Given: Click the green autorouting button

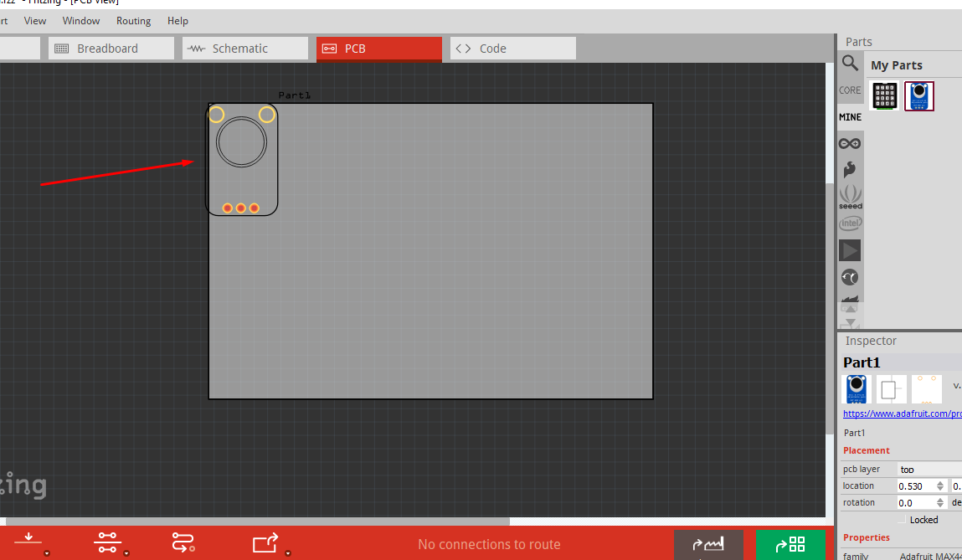Looking at the screenshot, I should coord(790,544).
